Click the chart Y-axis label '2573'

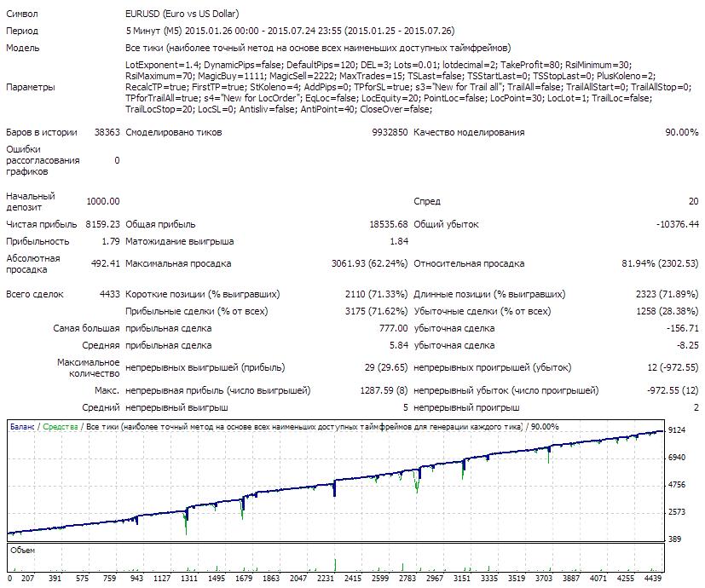pyautogui.click(x=677, y=512)
